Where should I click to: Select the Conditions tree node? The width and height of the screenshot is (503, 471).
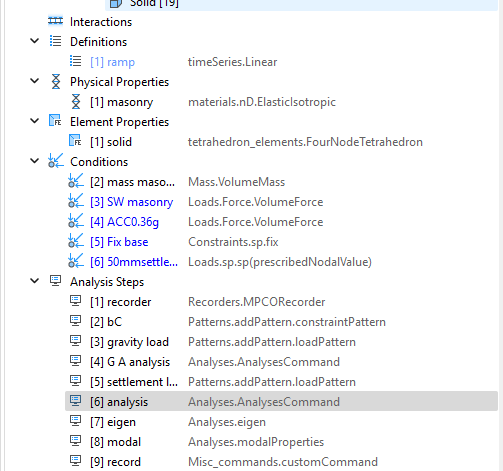coord(99,162)
